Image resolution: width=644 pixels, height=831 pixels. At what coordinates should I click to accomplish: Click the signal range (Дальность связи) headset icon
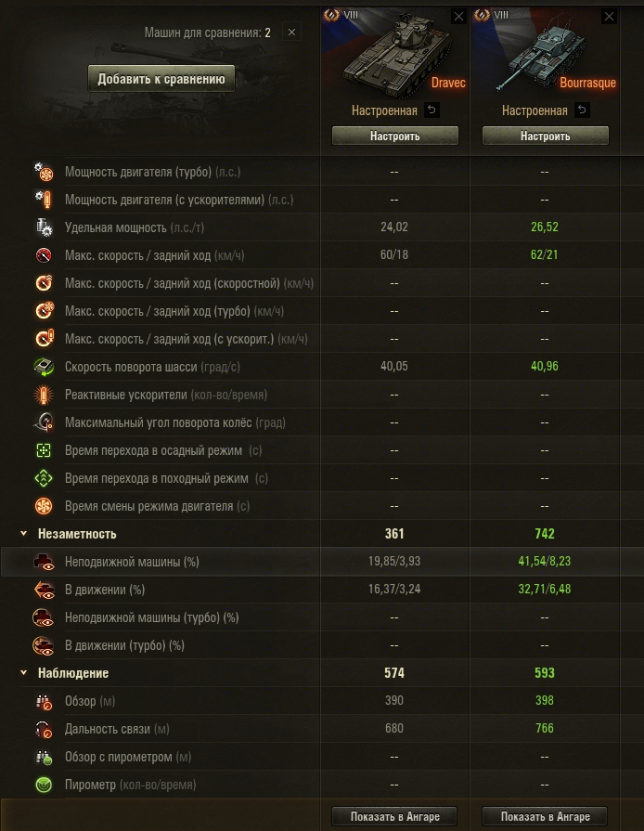[x=44, y=729]
